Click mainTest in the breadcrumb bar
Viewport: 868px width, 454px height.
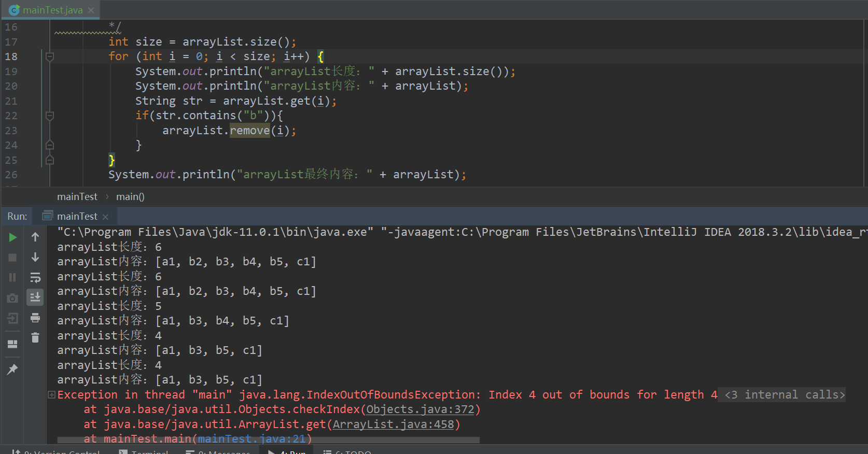pyautogui.click(x=77, y=196)
